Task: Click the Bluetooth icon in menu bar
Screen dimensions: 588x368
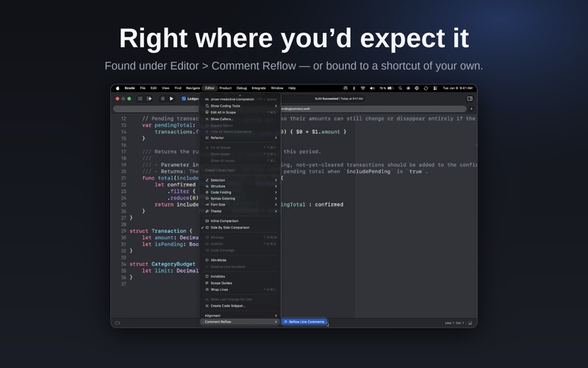Action: click(x=354, y=88)
